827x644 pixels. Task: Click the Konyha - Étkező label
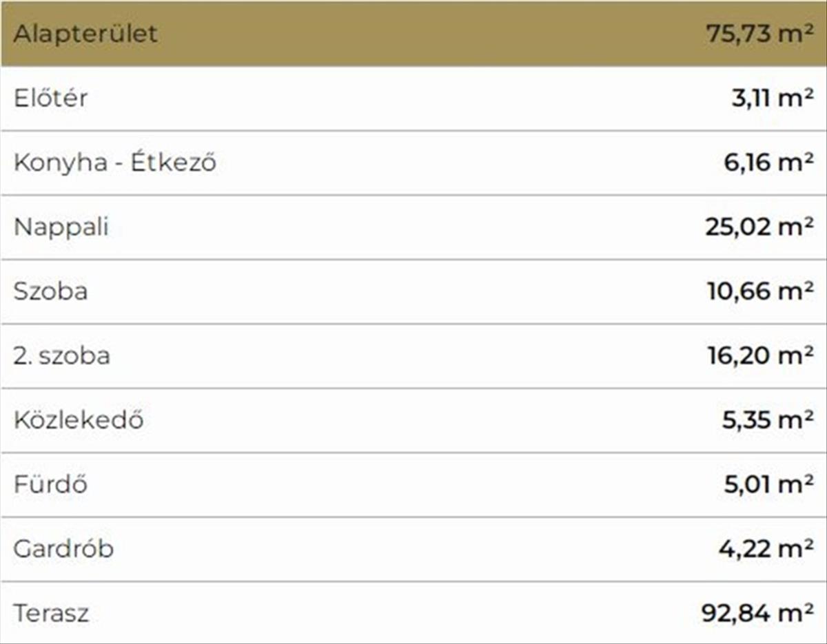115,163
